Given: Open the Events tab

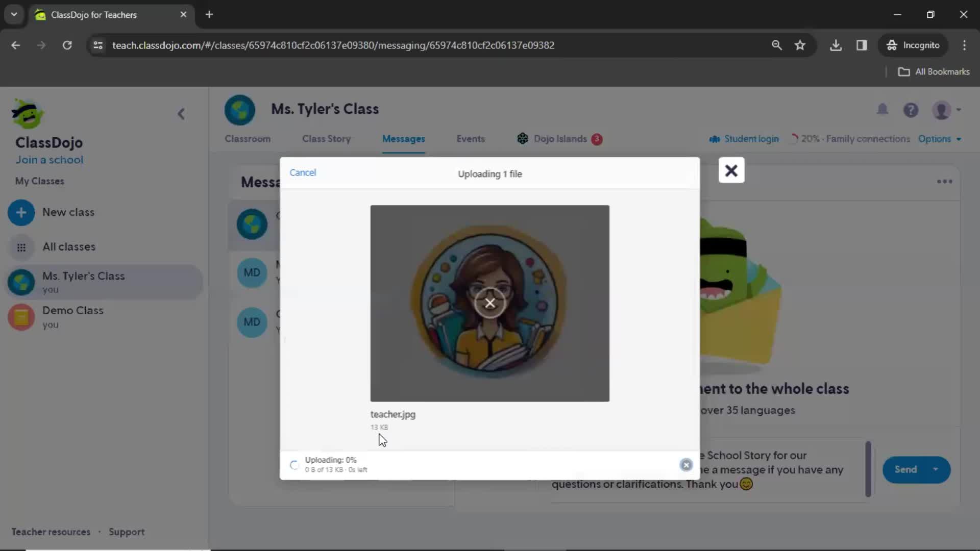Looking at the screenshot, I should point(471,139).
